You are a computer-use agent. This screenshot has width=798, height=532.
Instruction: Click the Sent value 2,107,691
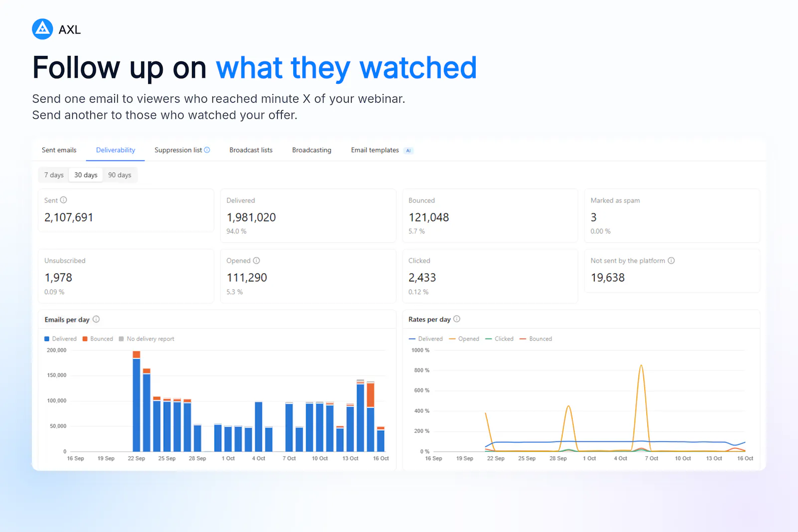69,217
